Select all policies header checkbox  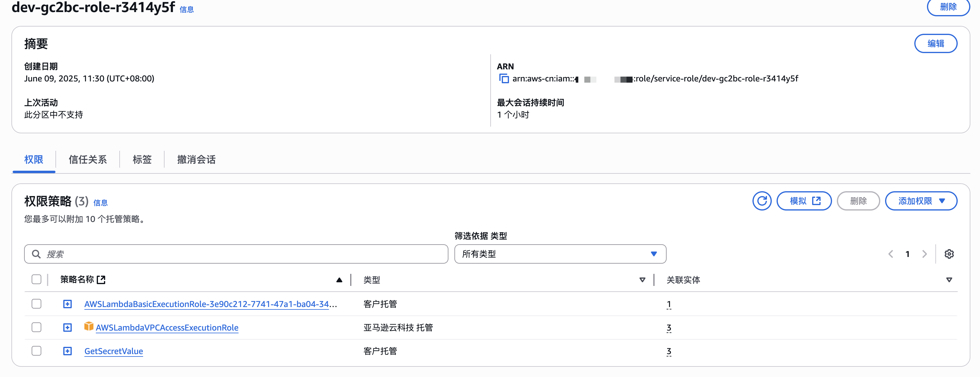click(36, 280)
